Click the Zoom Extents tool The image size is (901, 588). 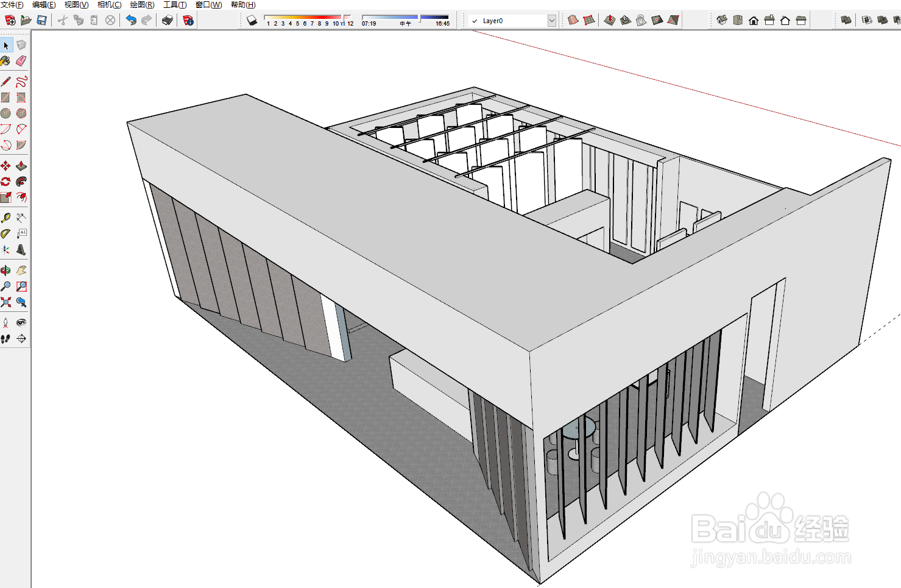[5, 302]
